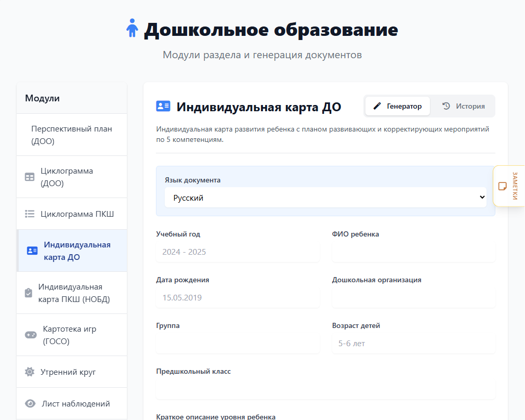Image resolution: width=525 pixels, height=420 pixels.
Task: Click the Учебный год input field
Action: (x=238, y=252)
